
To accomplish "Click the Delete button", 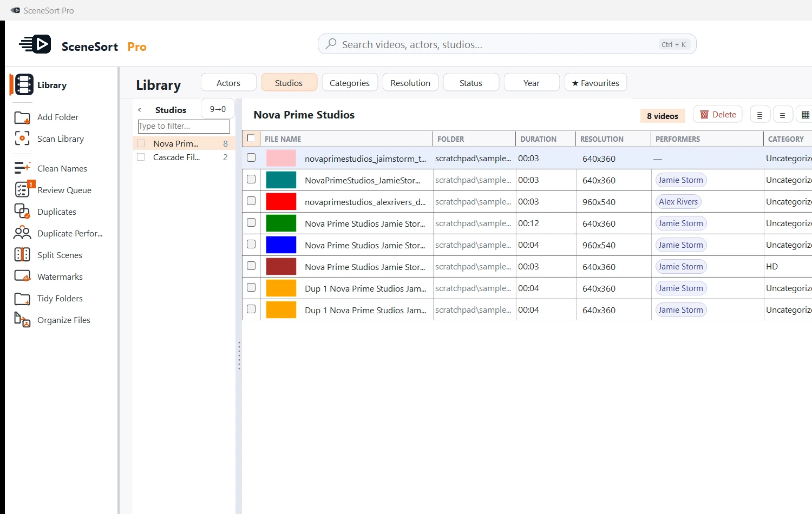I will [718, 115].
